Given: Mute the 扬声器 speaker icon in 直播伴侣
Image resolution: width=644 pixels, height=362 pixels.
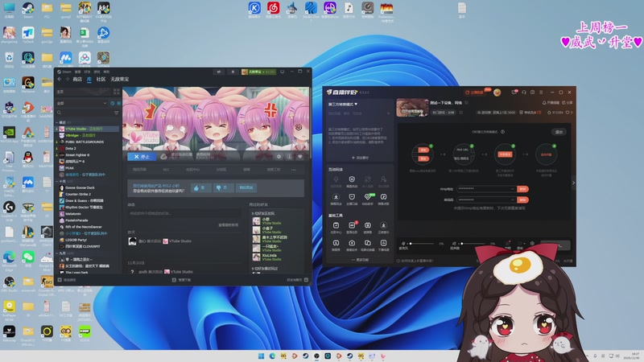Looking at the screenshot, I should 454,244.
